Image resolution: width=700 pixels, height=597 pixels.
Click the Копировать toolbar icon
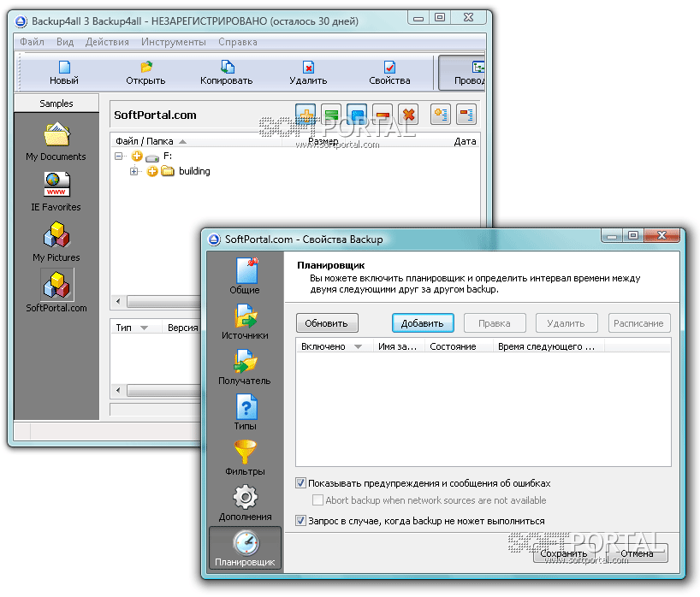coord(226,74)
